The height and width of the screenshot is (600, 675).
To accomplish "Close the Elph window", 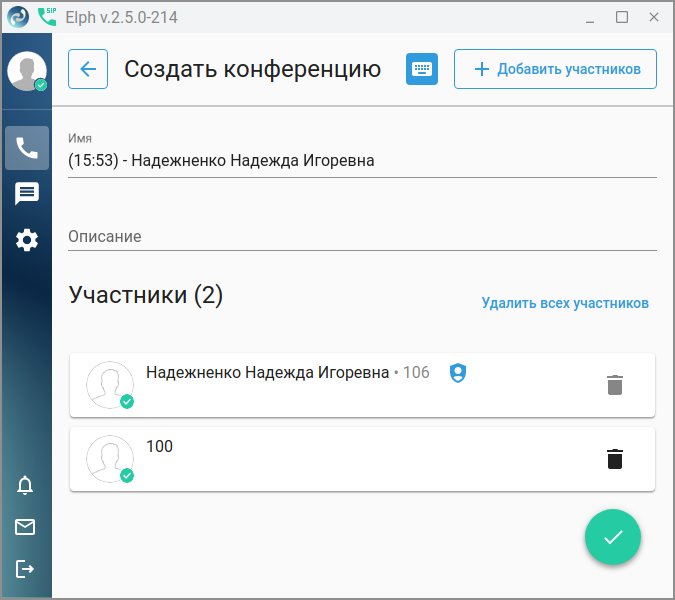I will (653, 17).
